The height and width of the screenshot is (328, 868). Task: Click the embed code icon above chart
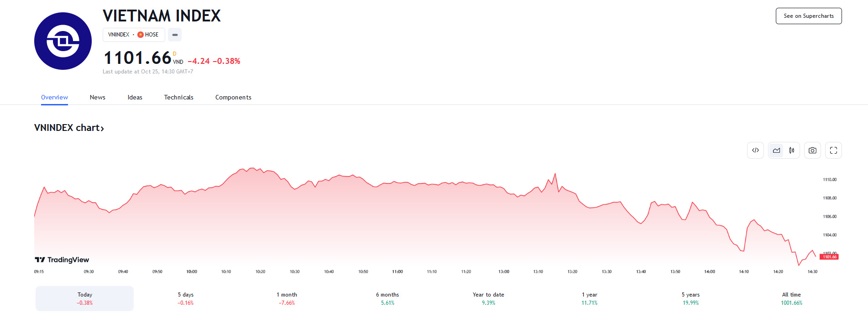pos(755,151)
